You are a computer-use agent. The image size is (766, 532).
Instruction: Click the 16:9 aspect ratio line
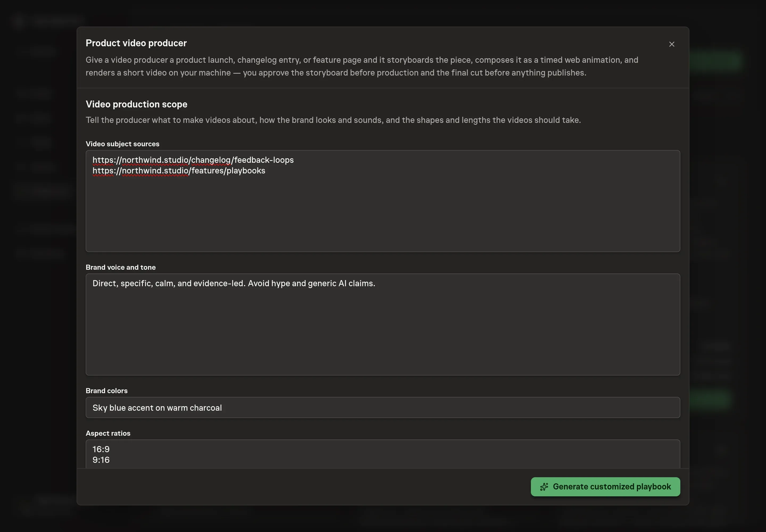tap(101, 449)
